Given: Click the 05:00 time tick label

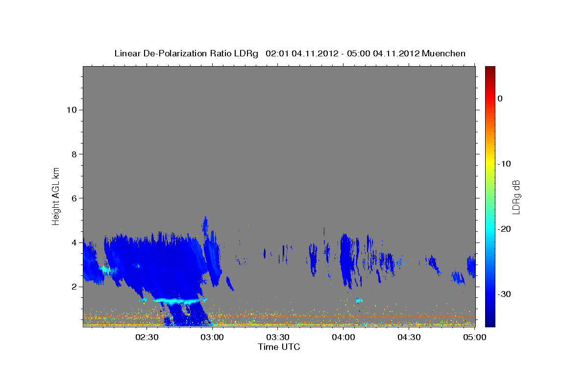Looking at the screenshot, I should [x=474, y=337].
